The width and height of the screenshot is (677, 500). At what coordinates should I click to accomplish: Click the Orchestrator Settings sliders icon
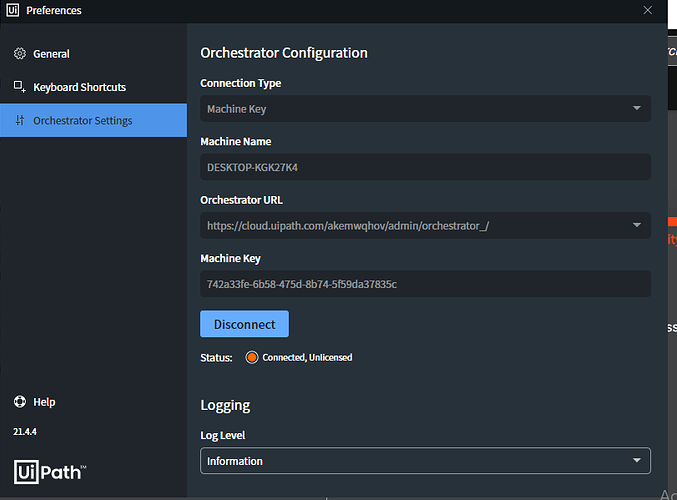pos(19,121)
